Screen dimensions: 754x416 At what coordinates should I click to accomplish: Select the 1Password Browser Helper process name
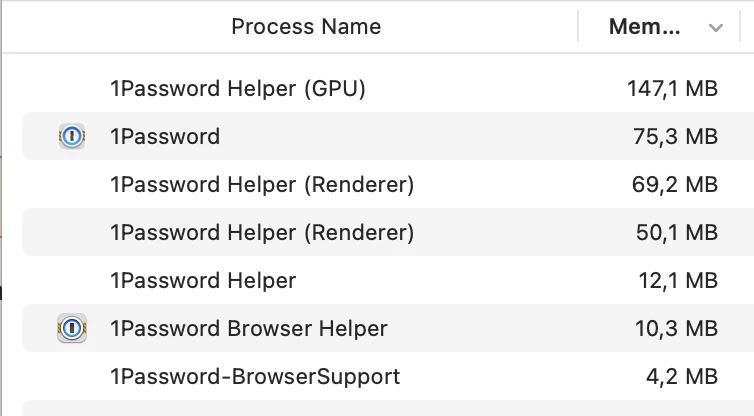pos(249,328)
